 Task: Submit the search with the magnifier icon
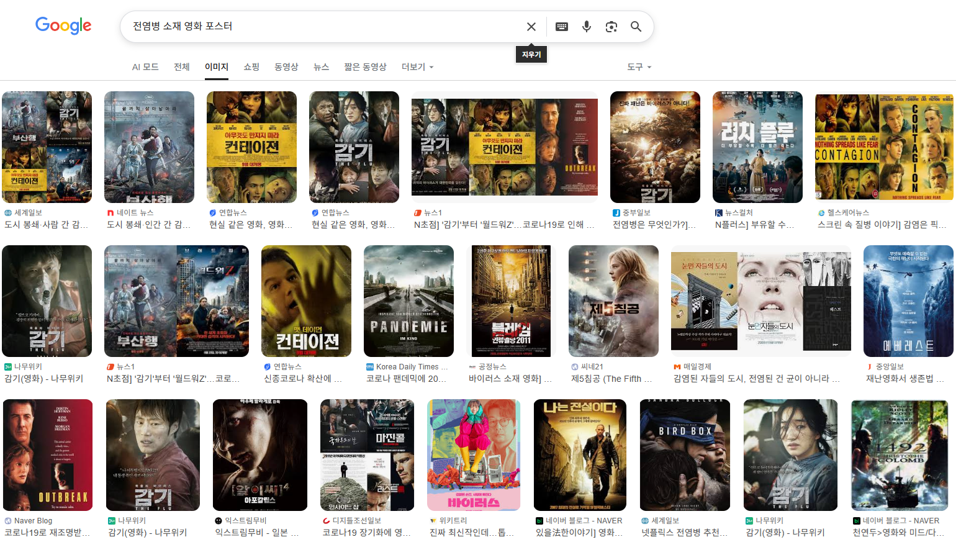coord(636,27)
